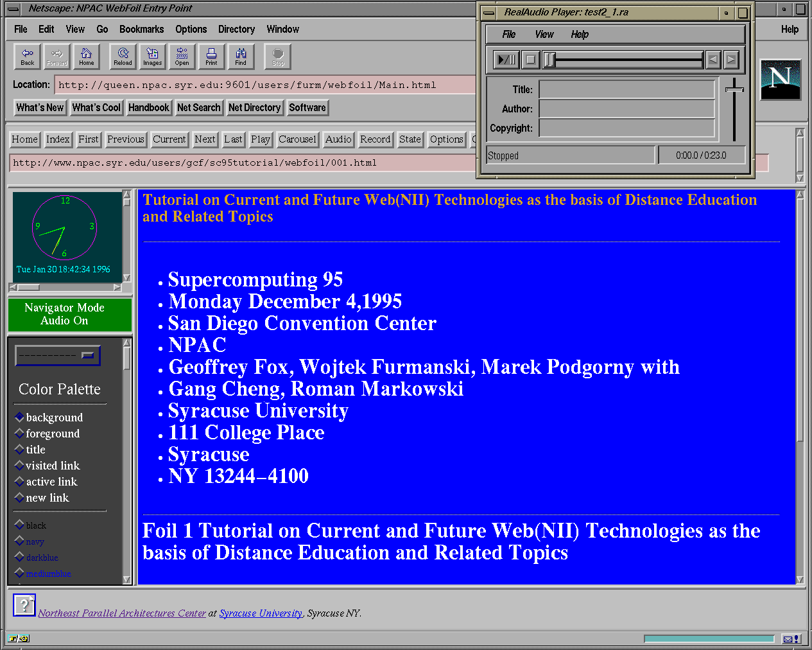This screenshot has width=812, height=650.
Task: Click the Forward toolbar icon
Action: (57, 57)
